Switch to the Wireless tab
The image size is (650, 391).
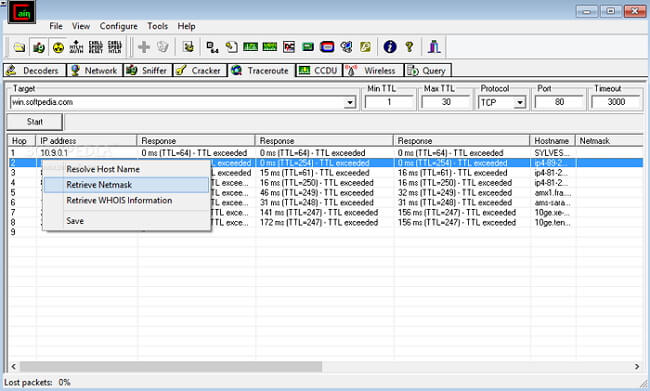(373, 70)
